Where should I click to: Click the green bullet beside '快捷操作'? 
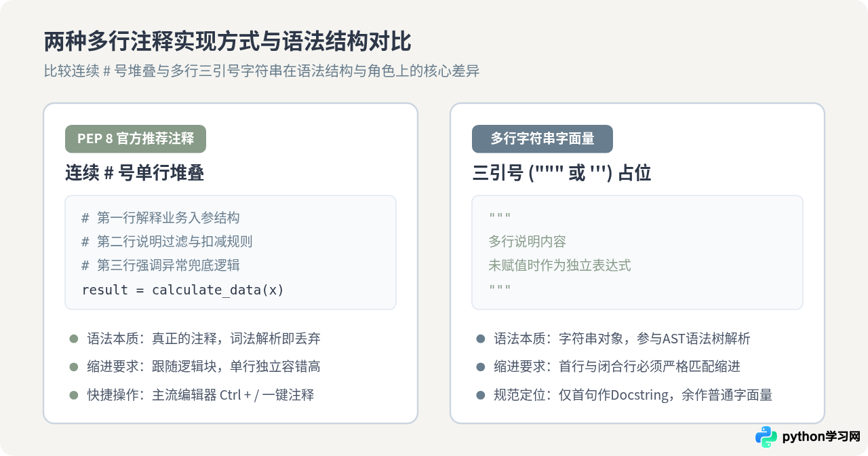pyautogui.click(x=74, y=395)
